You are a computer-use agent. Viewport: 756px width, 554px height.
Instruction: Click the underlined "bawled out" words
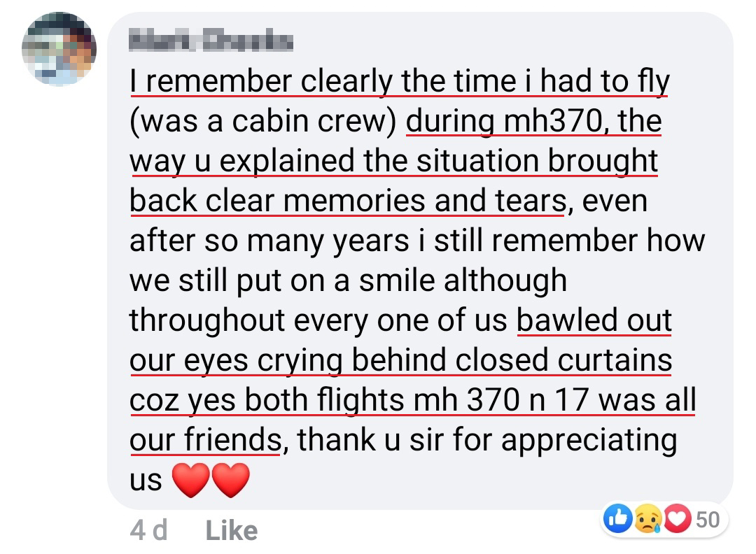(x=594, y=321)
